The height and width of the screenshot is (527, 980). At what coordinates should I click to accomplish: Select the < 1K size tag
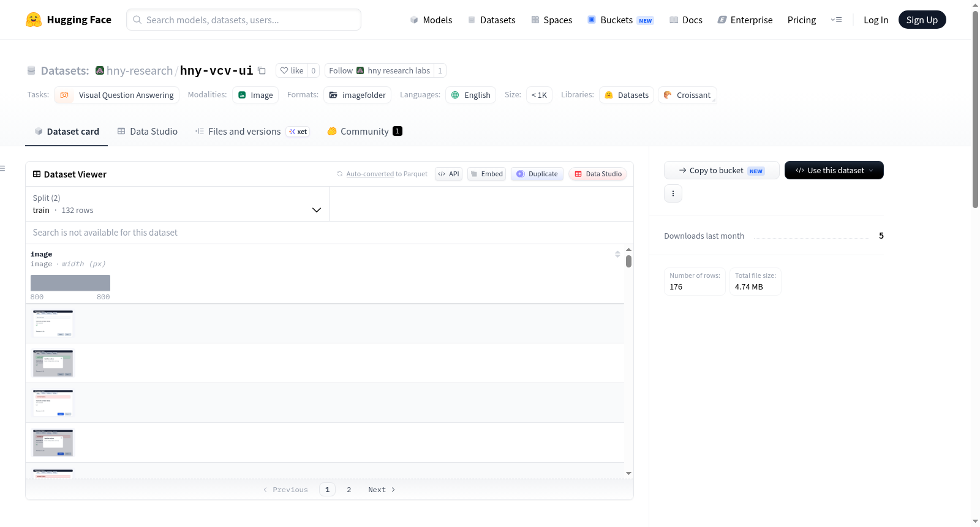point(539,95)
